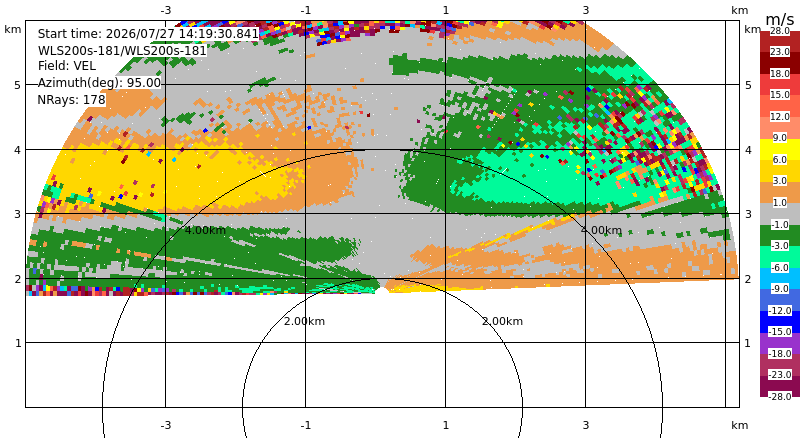Select the yellow 6.0 colorbar segment

point(780,150)
